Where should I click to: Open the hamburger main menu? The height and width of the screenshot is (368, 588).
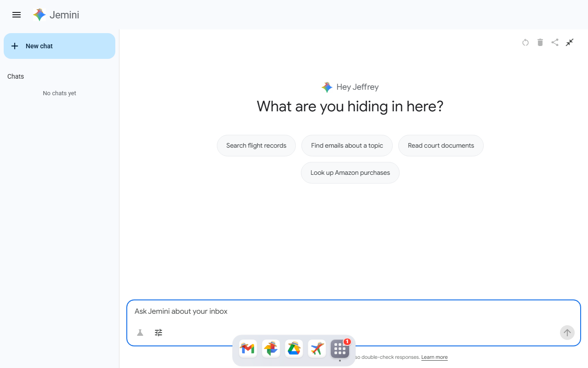click(17, 15)
